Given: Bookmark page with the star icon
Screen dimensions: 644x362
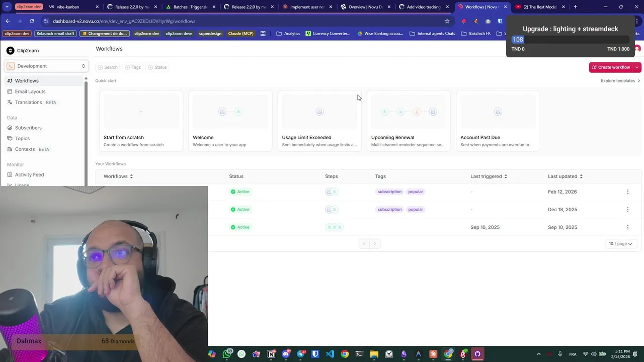Looking at the screenshot, I should pos(447,21).
